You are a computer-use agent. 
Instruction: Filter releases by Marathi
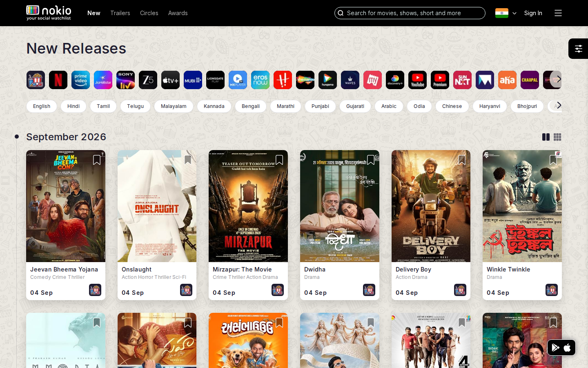click(x=285, y=106)
